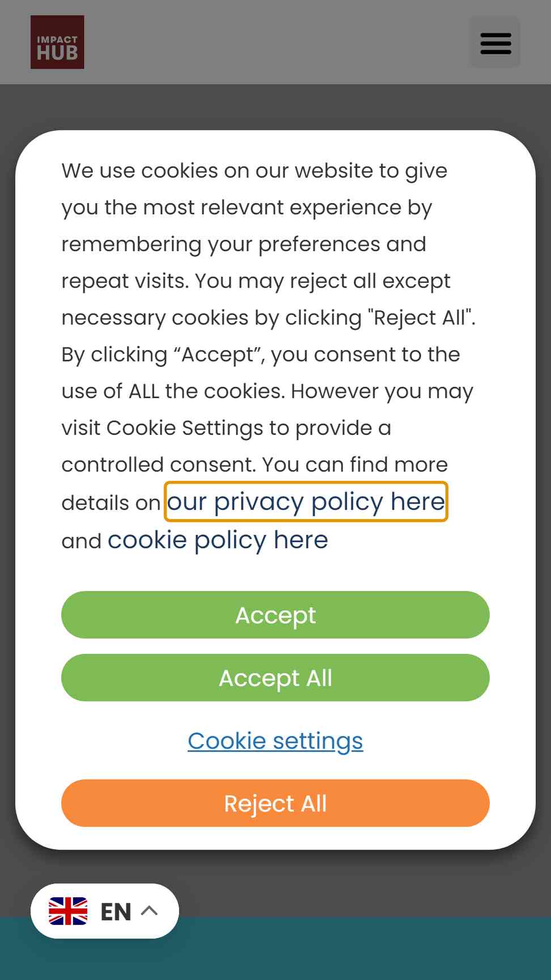Expand the language selector chevron arrow

coord(149,911)
